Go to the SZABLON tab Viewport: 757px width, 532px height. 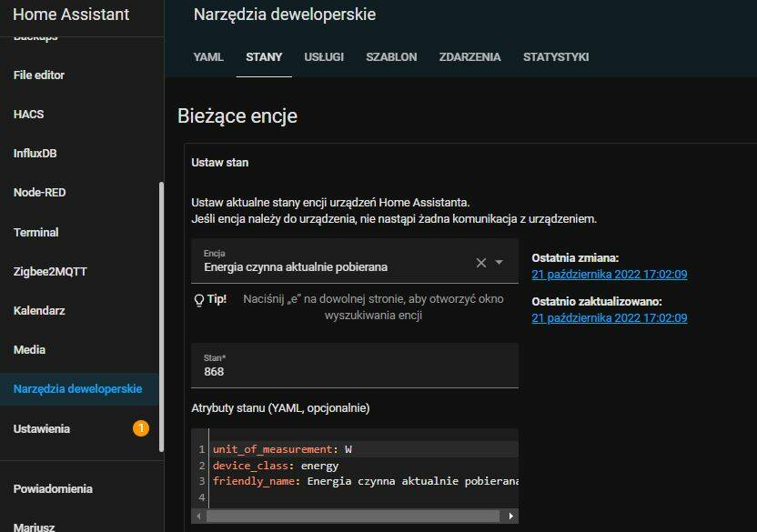[x=391, y=57]
